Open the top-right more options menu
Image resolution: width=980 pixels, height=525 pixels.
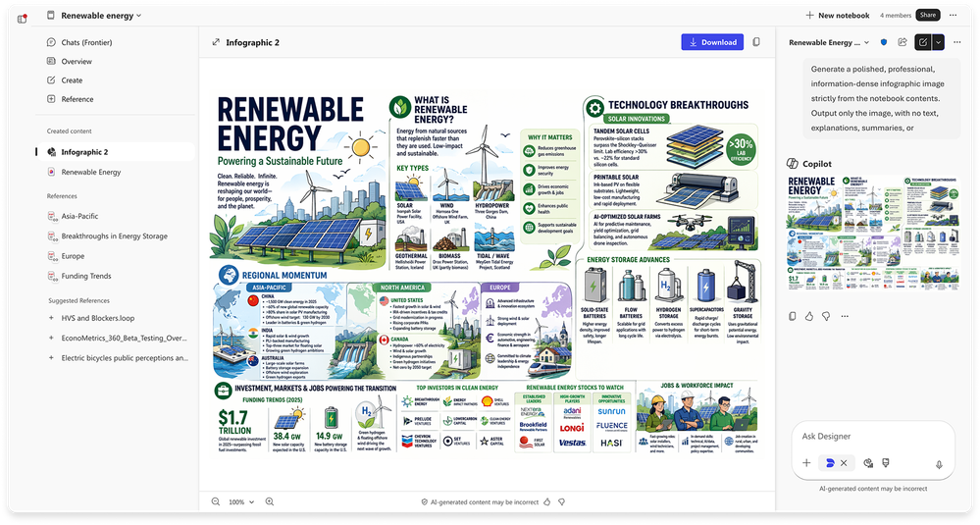(x=954, y=15)
